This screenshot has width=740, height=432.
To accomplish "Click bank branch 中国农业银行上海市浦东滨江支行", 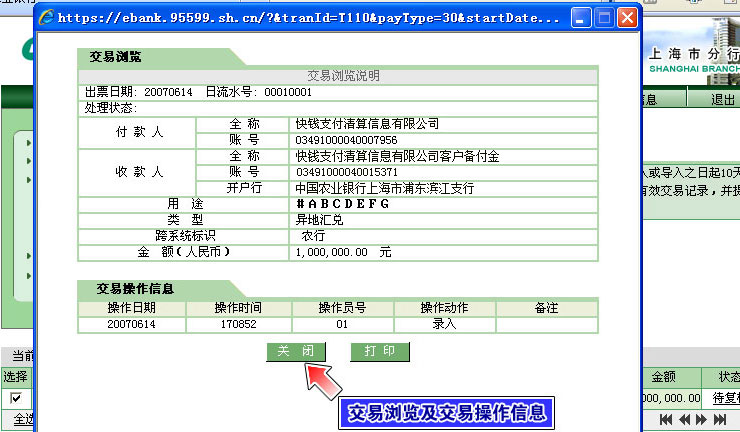I will click(x=385, y=188).
